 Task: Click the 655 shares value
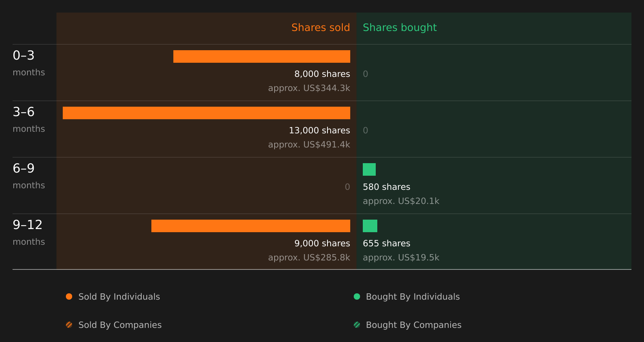[x=386, y=244]
